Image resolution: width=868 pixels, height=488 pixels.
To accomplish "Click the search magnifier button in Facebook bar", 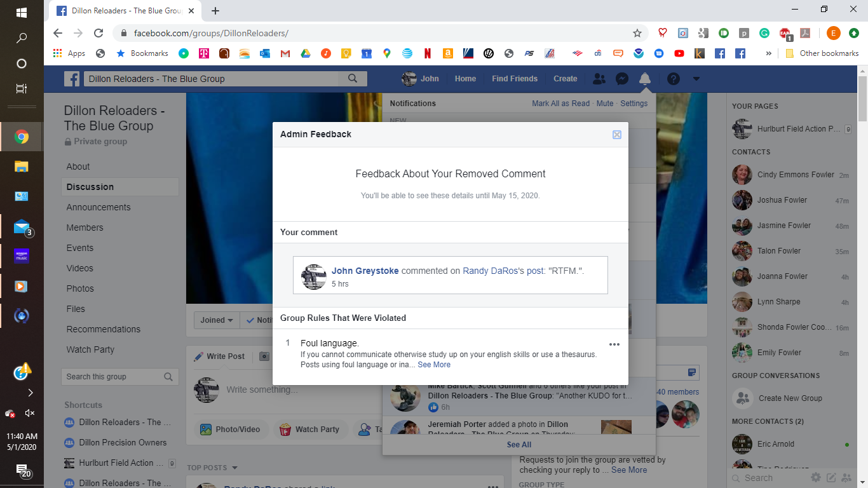I will (353, 79).
